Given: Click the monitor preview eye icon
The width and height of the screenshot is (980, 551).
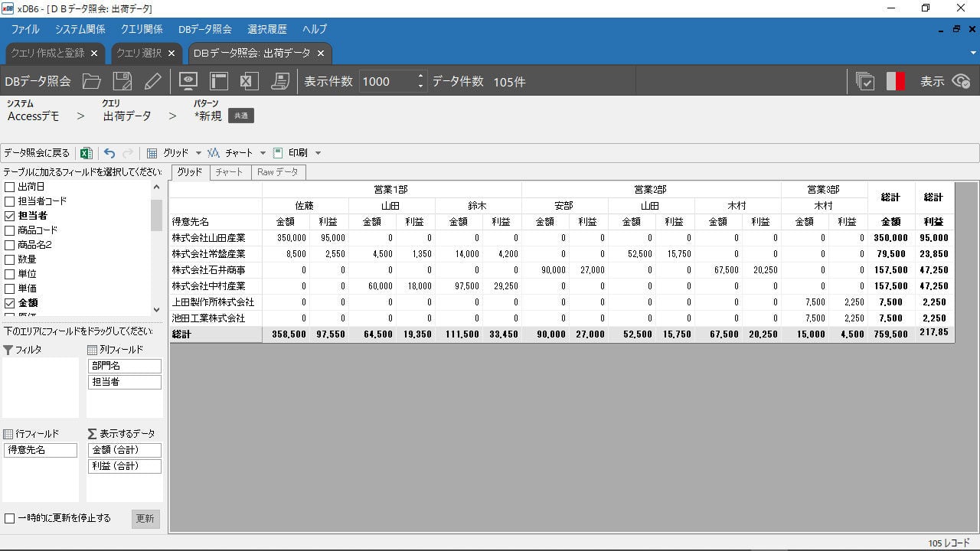Looking at the screenshot, I should [x=188, y=81].
